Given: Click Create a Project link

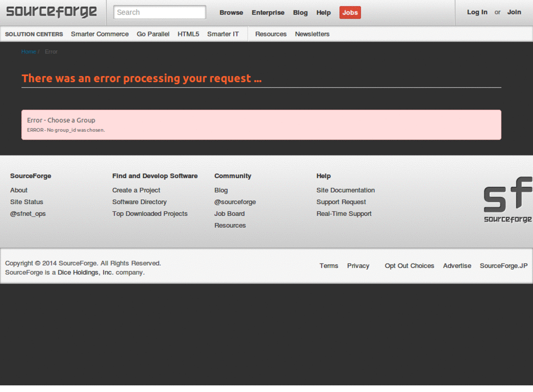Looking at the screenshot, I should (136, 190).
